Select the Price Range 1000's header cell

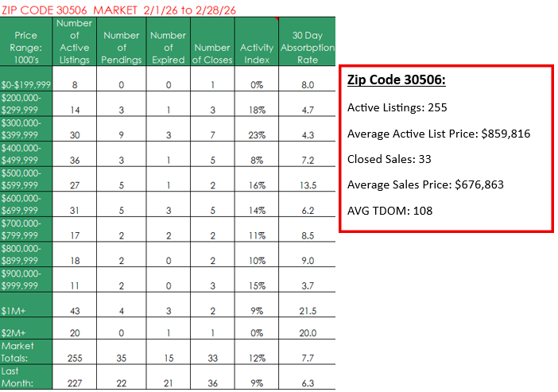pyautogui.click(x=25, y=47)
